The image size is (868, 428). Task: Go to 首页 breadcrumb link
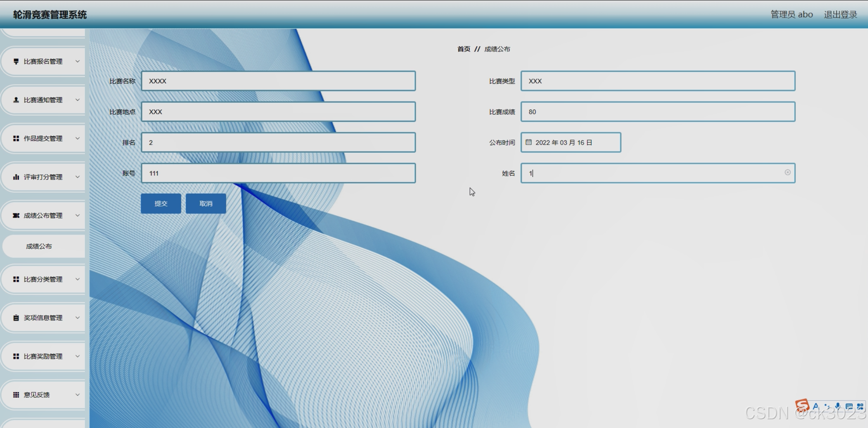tap(463, 49)
